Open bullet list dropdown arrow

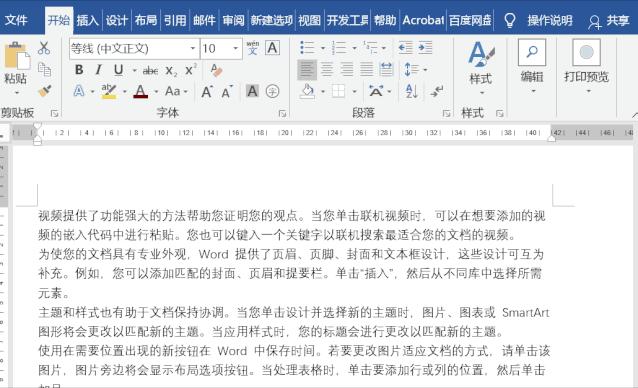[x=323, y=48]
